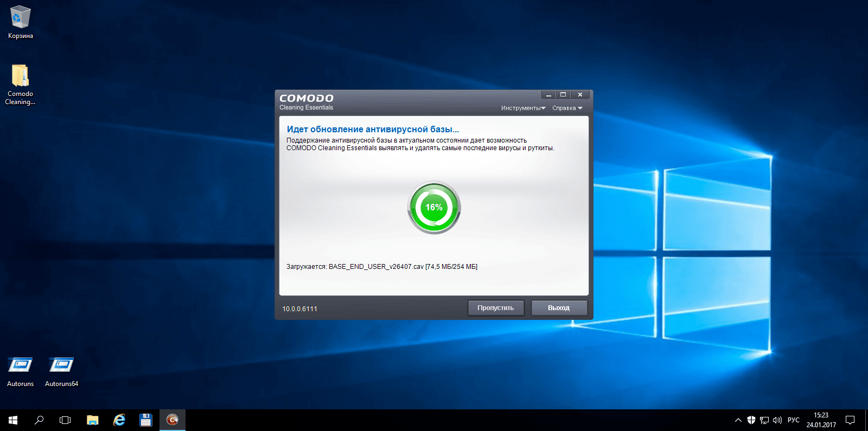The width and height of the screenshot is (868, 431).
Task: Minimize the Comodo window
Action: coord(548,94)
